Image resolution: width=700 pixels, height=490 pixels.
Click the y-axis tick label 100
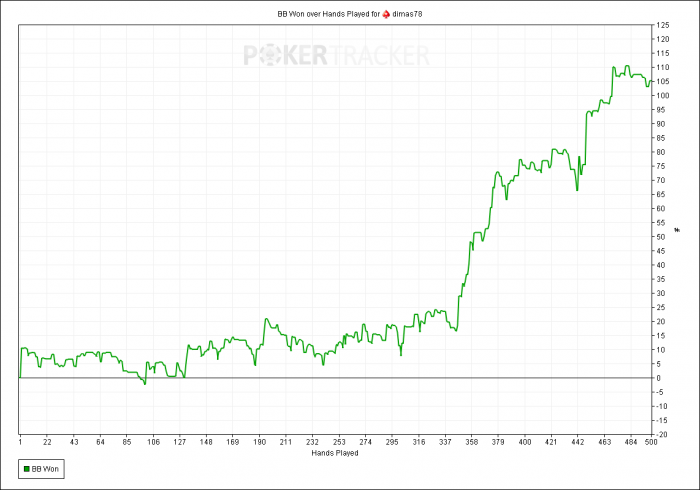(663, 96)
